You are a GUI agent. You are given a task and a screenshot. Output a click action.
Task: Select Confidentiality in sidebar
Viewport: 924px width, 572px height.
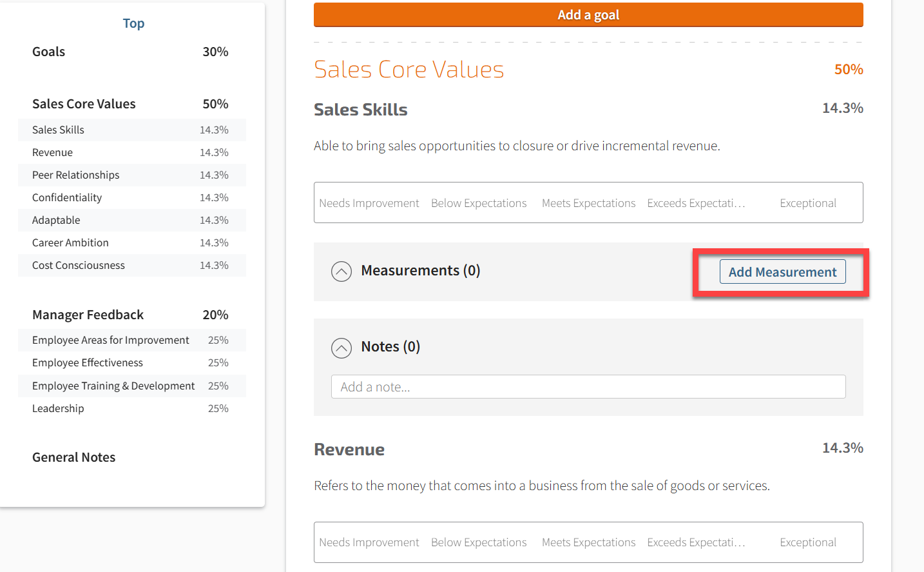[132, 197]
